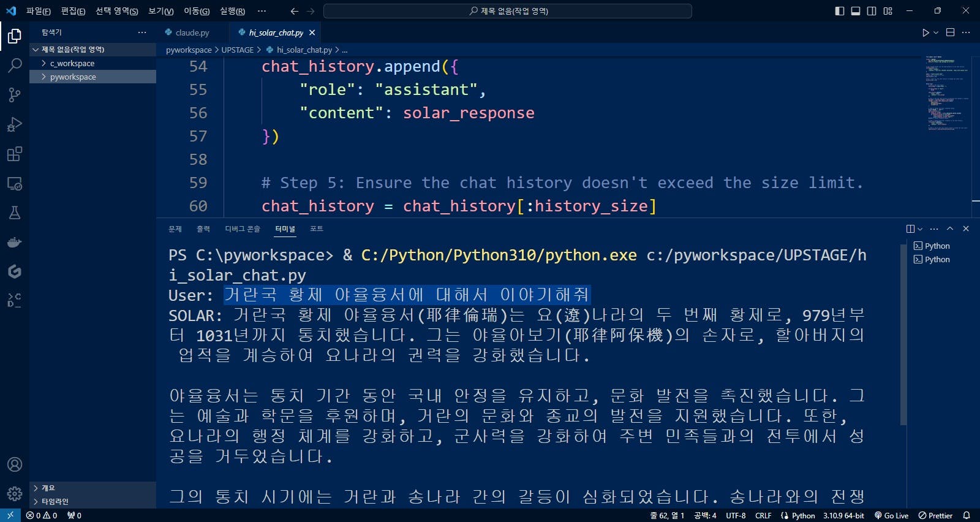Open run button dropdown arrow
The width and height of the screenshot is (980, 522).
[x=936, y=32]
